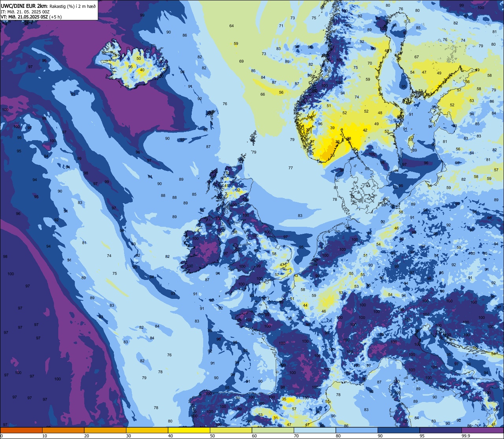Image resolution: width=504 pixels, height=439 pixels.
Task: Select the 'VT: Mið. 21.05.2025 05Z' line
Action: pos(24,17)
